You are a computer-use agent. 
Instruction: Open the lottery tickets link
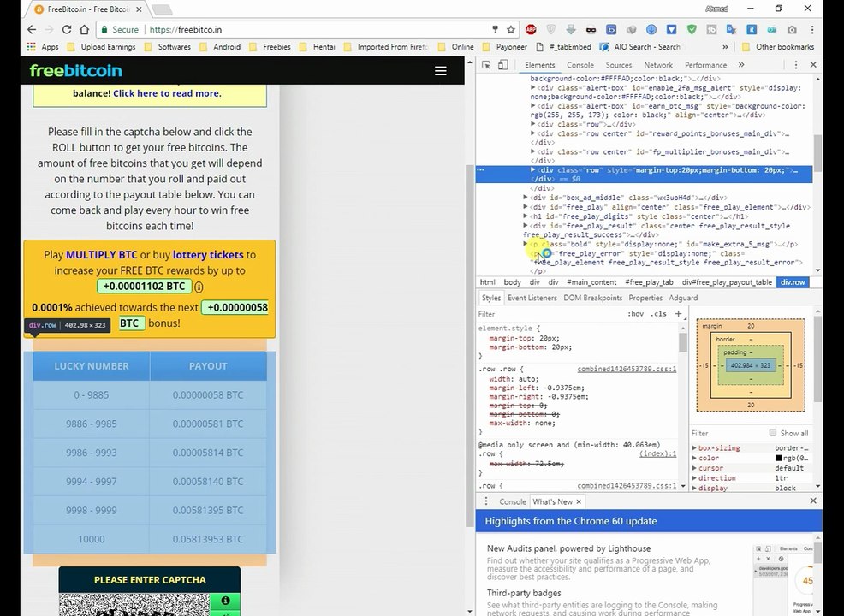coord(208,254)
